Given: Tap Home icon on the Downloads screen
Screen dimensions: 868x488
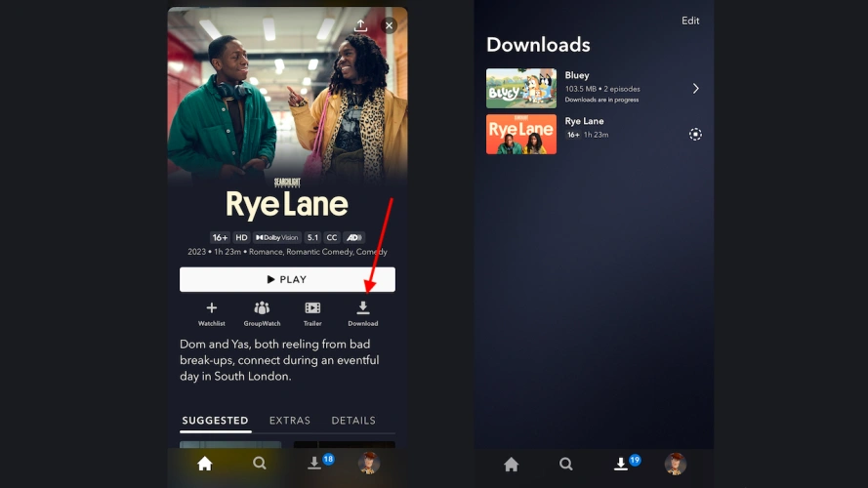Looking at the screenshot, I should [511, 465].
